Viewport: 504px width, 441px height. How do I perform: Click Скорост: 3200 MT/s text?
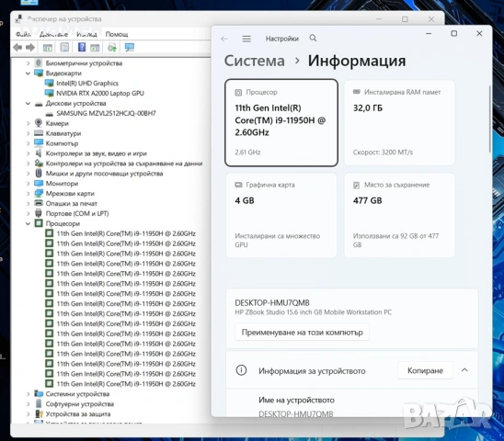click(383, 153)
